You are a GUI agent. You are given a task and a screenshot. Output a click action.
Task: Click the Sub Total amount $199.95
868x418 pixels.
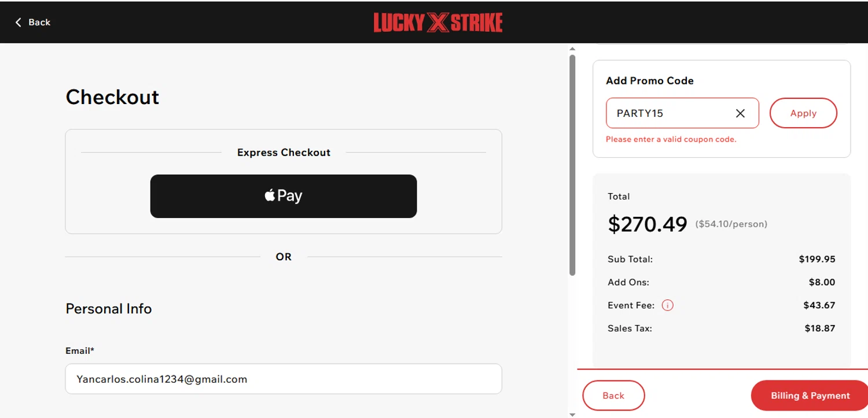coord(817,260)
